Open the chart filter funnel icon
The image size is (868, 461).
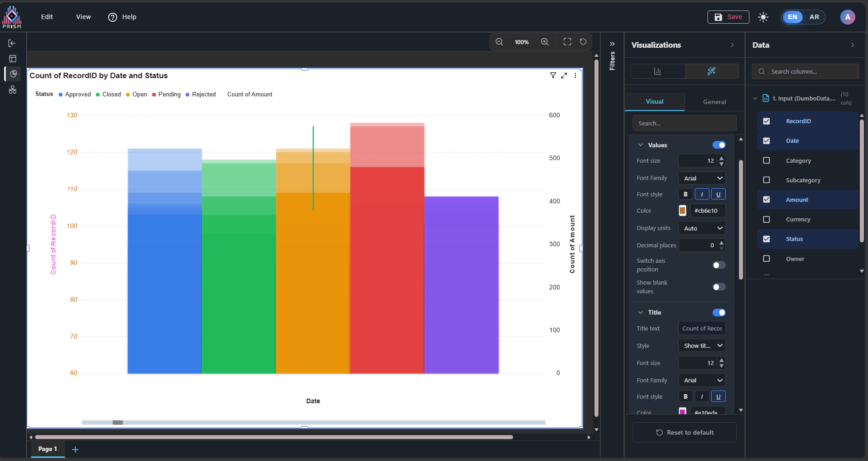[x=553, y=75]
